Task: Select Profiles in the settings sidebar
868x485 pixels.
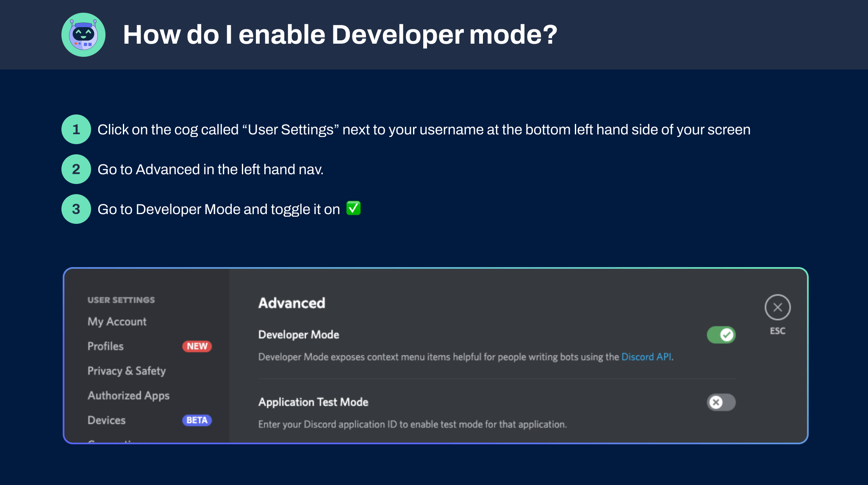Action: (x=105, y=346)
